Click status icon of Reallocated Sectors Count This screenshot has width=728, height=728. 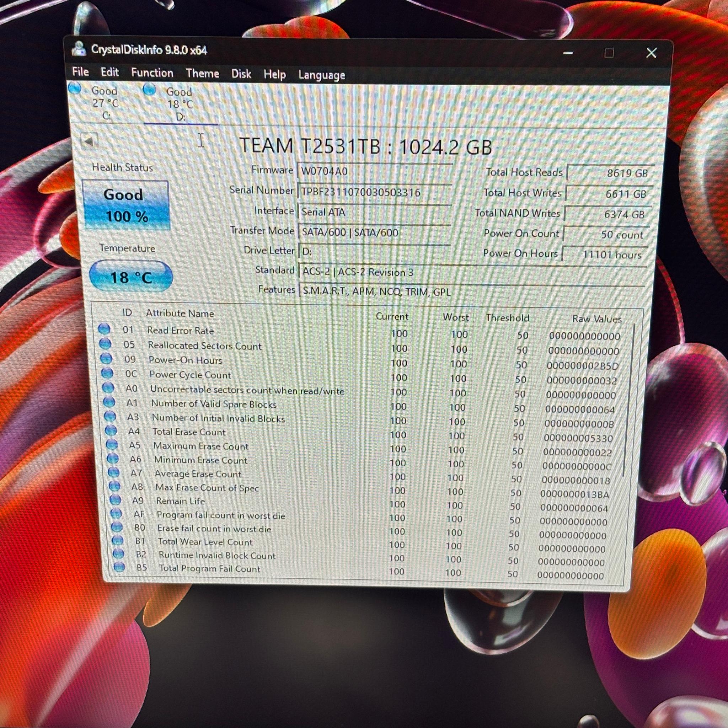pyautogui.click(x=105, y=344)
